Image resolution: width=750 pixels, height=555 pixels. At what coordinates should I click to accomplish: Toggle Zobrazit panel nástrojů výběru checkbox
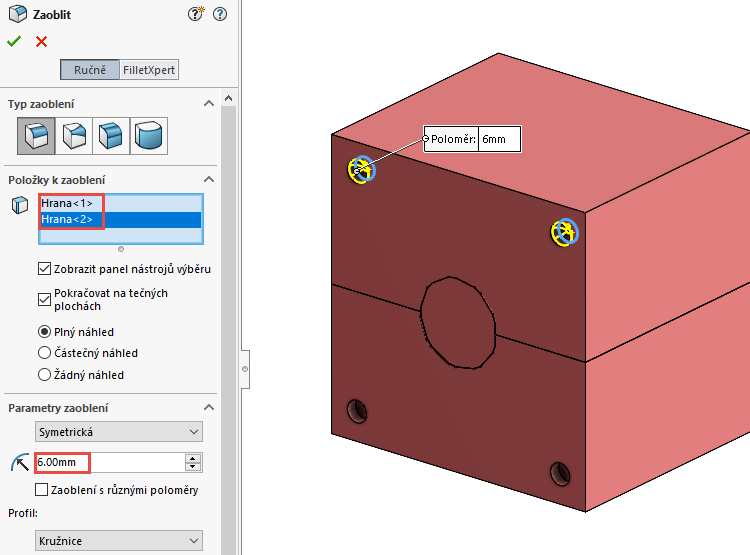44,269
